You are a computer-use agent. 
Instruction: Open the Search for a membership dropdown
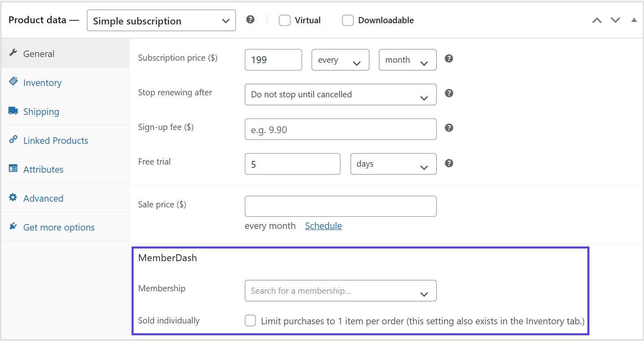tap(341, 291)
